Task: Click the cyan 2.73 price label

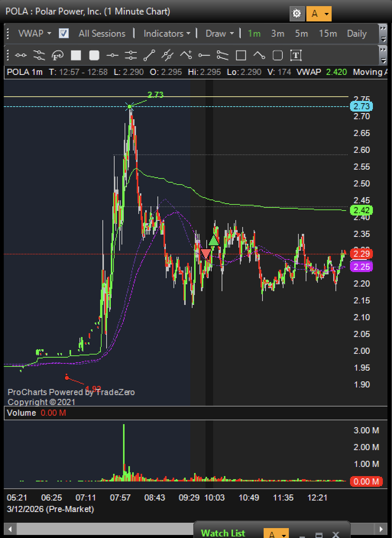Action: point(361,106)
